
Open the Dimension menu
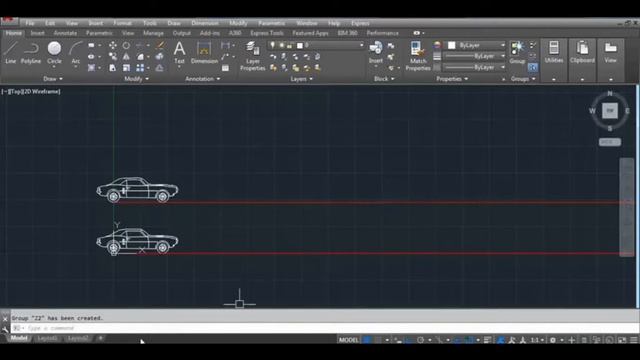click(205, 23)
